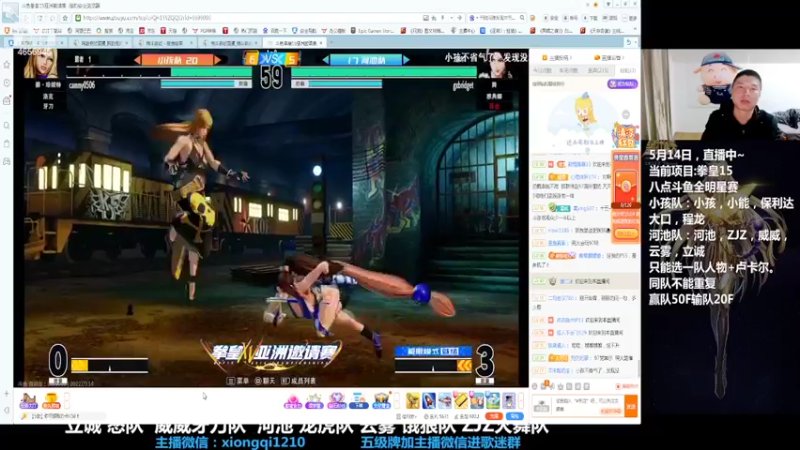Click the blue card gift icon
The width and height of the screenshot is (800, 450).
[x=359, y=401]
